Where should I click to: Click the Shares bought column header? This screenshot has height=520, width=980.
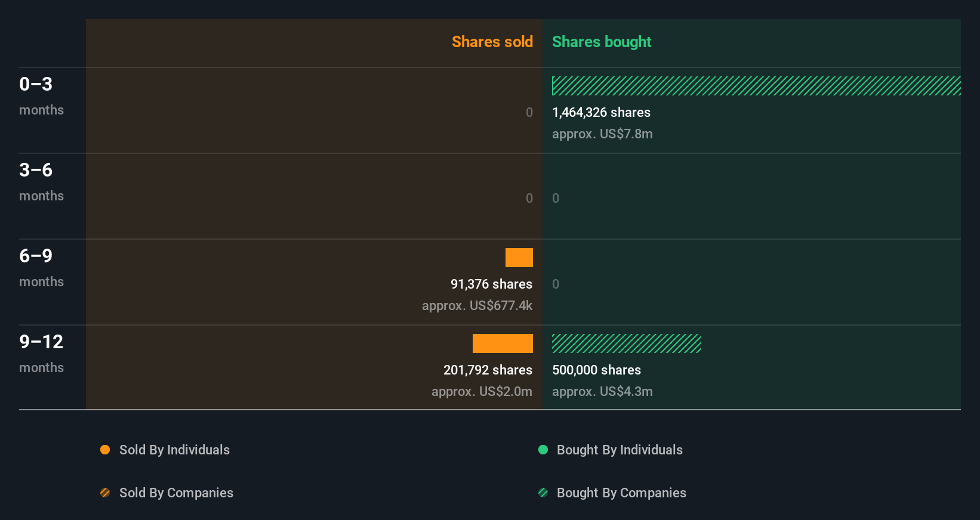602,42
